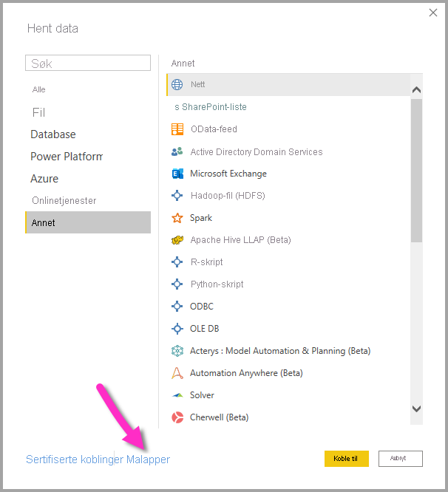Click the Koble til button
448x492 pixels.
(347, 459)
